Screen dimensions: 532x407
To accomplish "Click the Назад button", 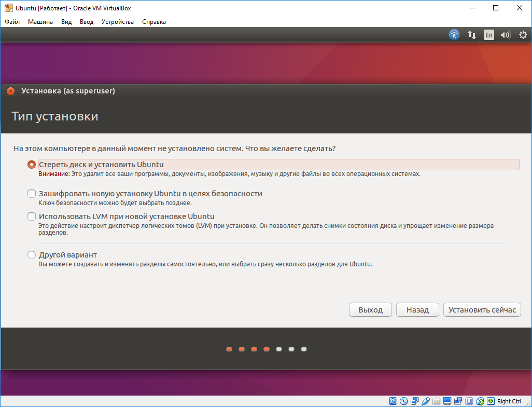I will click(x=417, y=310).
